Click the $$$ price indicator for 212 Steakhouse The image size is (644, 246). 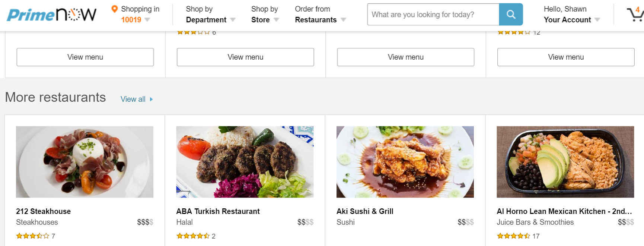click(144, 222)
